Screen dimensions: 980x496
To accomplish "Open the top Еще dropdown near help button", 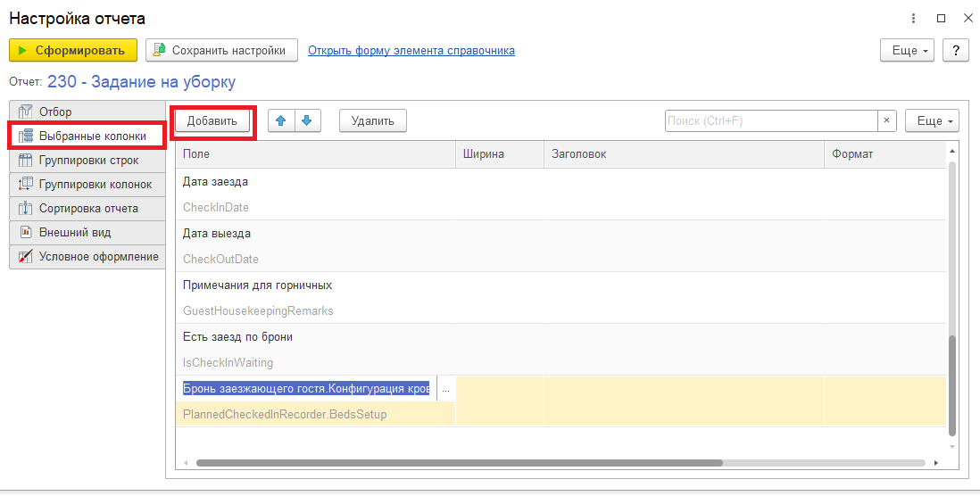I will click(x=907, y=51).
